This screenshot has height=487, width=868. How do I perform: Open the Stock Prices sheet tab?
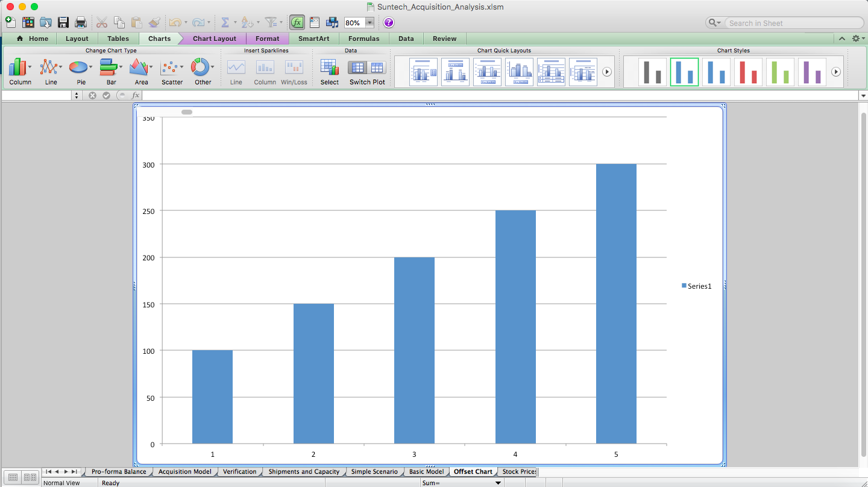coord(518,471)
